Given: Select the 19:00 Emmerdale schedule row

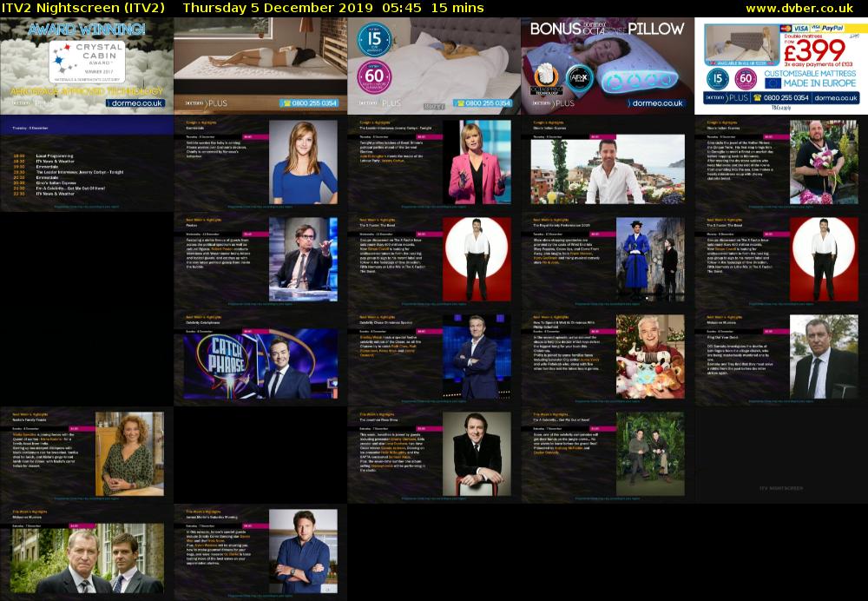Looking at the screenshot, I should point(35,167).
